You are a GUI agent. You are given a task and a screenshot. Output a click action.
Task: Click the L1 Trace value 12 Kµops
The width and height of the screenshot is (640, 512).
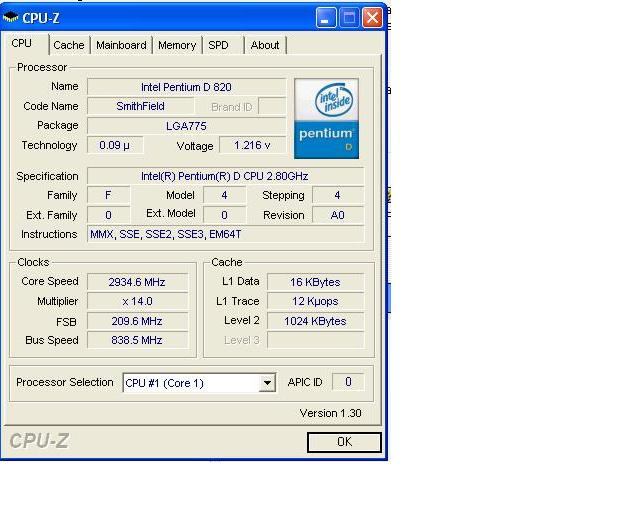tap(315, 301)
